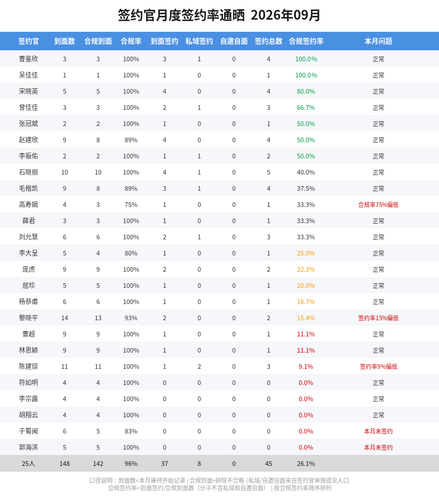Click the 142 total in summary row
The image size is (439, 500).
98,464
